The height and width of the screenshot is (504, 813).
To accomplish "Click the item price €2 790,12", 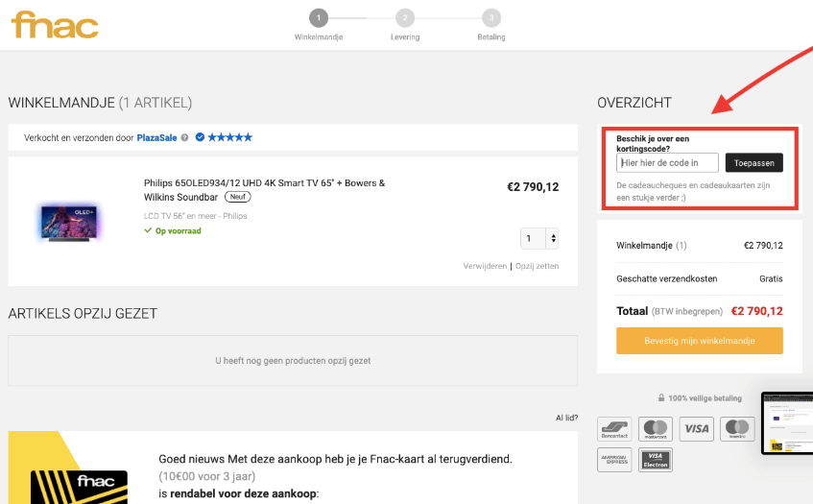I will tap(533, 186).
